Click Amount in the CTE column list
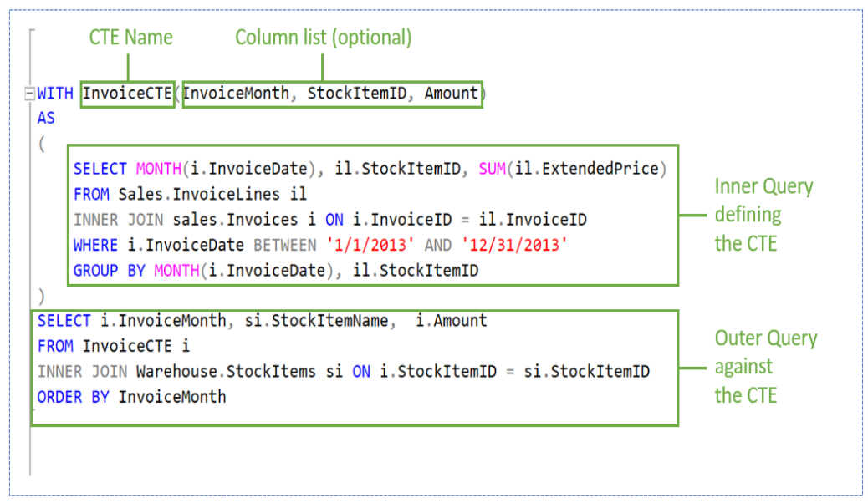This screenshot has width=868, height=503. 451,94
